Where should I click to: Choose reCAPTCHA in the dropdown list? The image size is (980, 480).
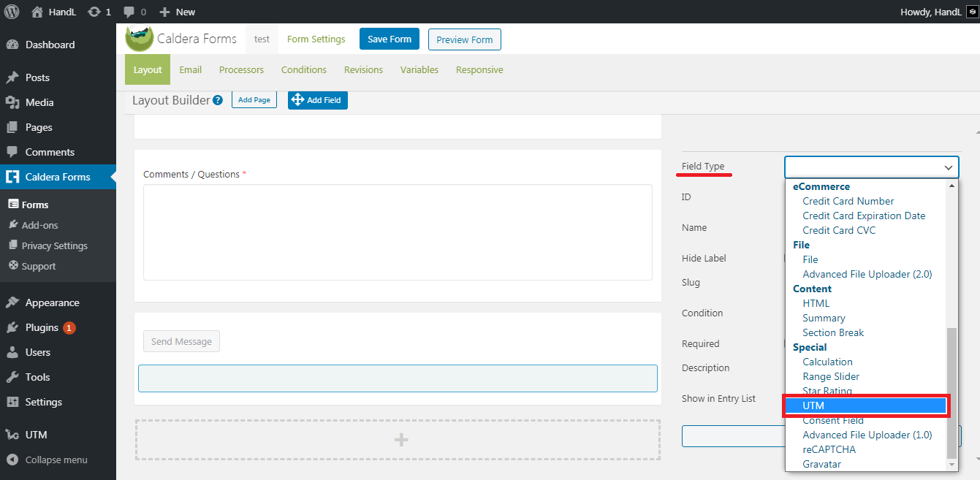[829, 449]
